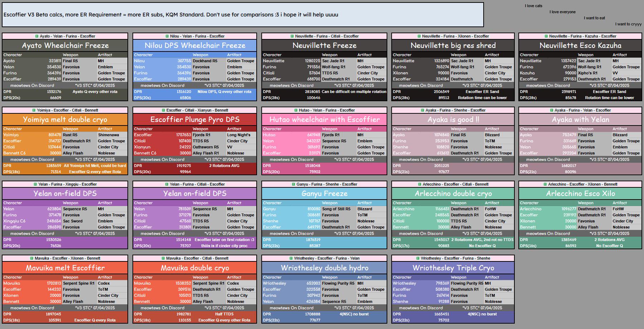Open the Arlecchino - Escoffier - Citlali - Bennett sheet link
Image resolution: width=644 pixels, height=329 pixels.
pos(455,184)
